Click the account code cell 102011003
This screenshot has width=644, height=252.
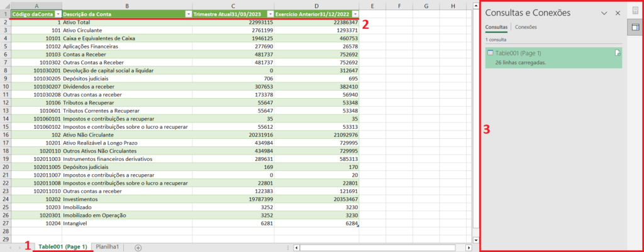(x=36, y=159)
